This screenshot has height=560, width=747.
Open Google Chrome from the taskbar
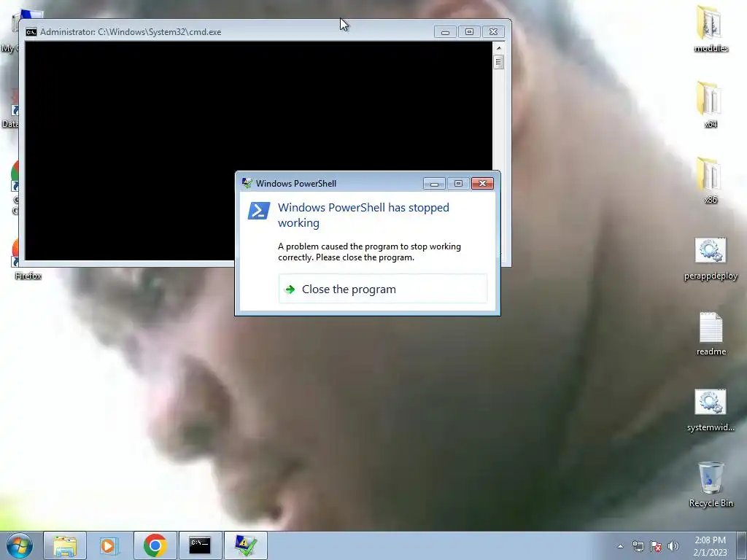click(155, 545)
